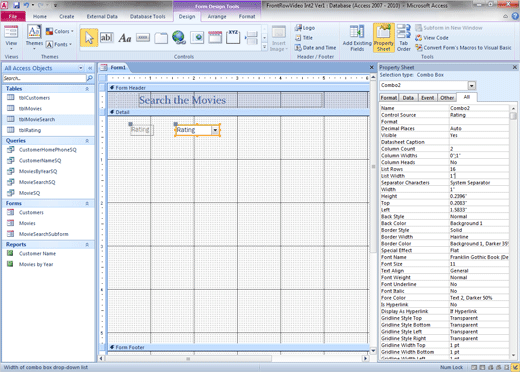Show the Data tab in Property Sheet
The image size is (520, 372).
tap(408, 98)
